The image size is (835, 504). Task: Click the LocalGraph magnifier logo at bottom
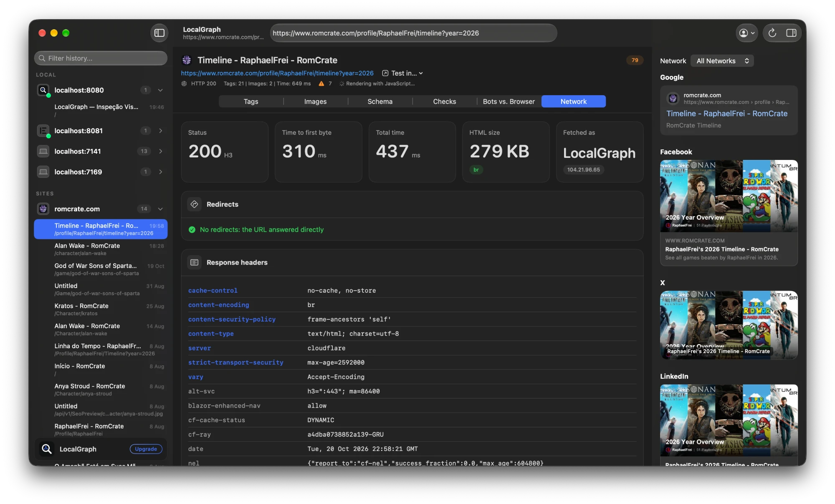pos(46,449)
